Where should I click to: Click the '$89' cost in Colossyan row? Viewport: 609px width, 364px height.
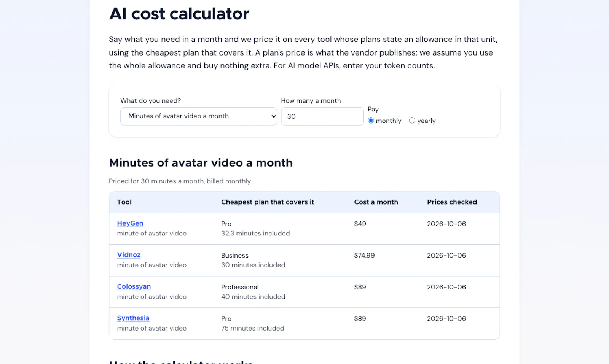click(x=360, y=287)
